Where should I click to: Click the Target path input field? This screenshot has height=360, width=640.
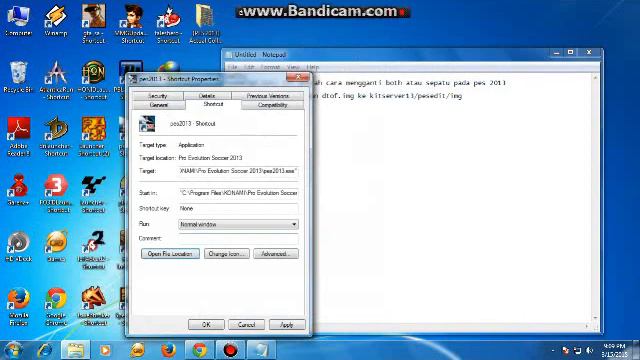[238, 171]
